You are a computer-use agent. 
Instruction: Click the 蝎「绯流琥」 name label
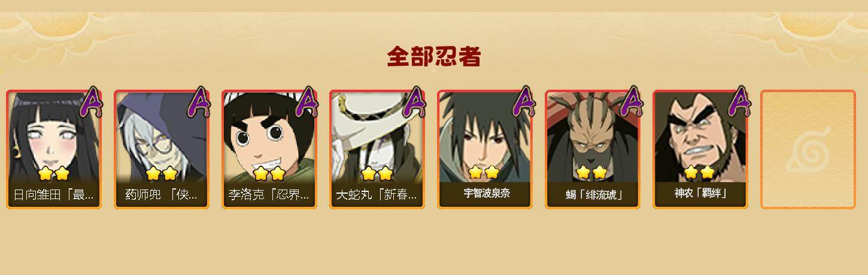[594, 195]
